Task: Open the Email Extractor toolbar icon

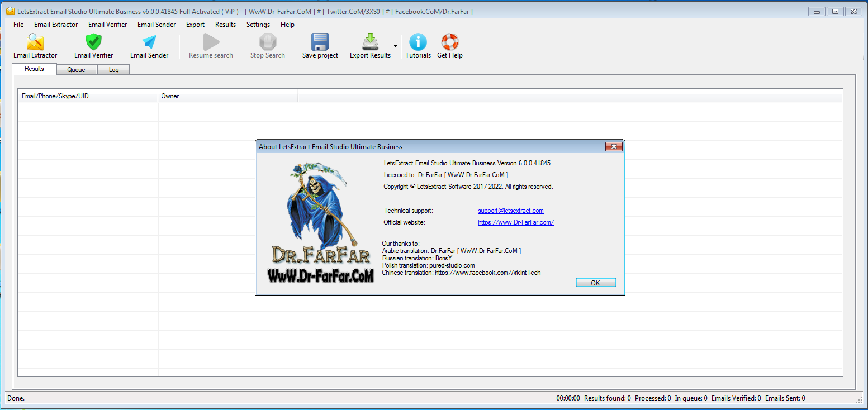Action: click(x=35, y=42)
